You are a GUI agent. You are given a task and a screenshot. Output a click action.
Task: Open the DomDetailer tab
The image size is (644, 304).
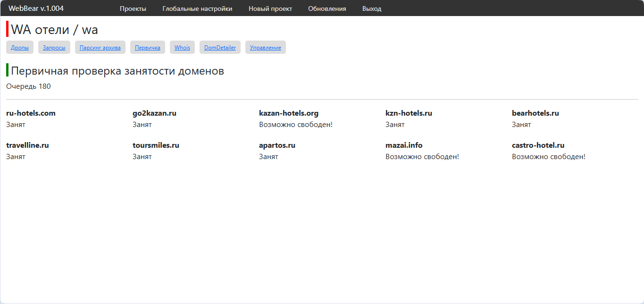click(x=220, y=47)
